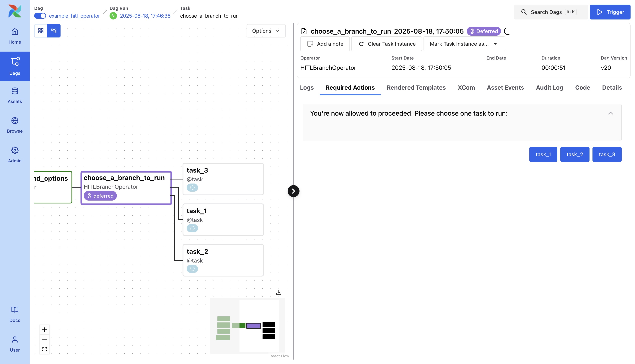The image size is (635, 364).
Task: Download the graph image
Action: (x=279, y=292)
